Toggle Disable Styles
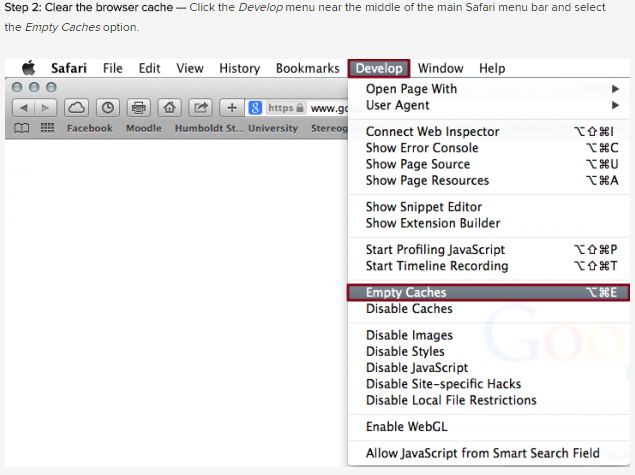Image resolution: width=635 pixels, height=475 pixels. (489, 351)
